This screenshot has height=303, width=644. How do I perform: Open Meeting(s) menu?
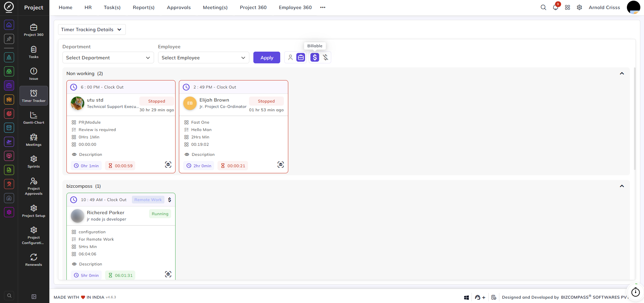click(215, 7)
